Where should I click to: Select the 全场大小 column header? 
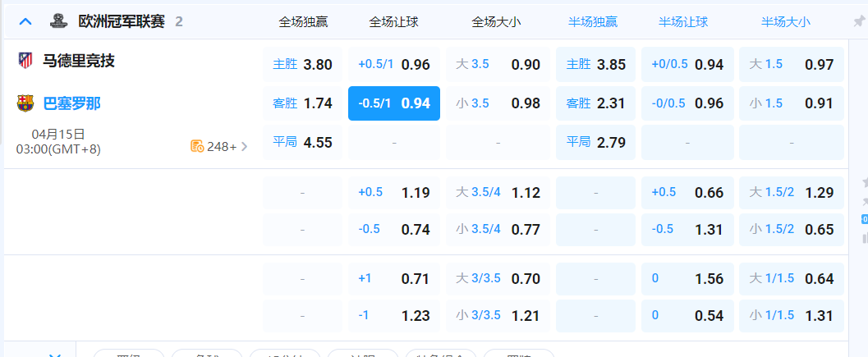(497, 22)
